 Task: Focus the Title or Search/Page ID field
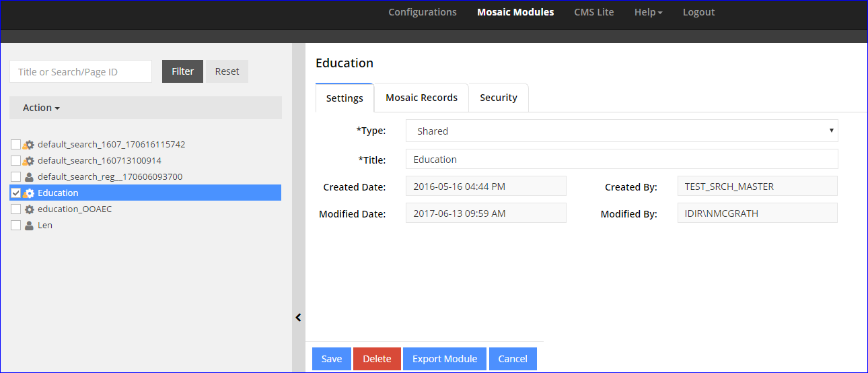(x=81, y=71)
